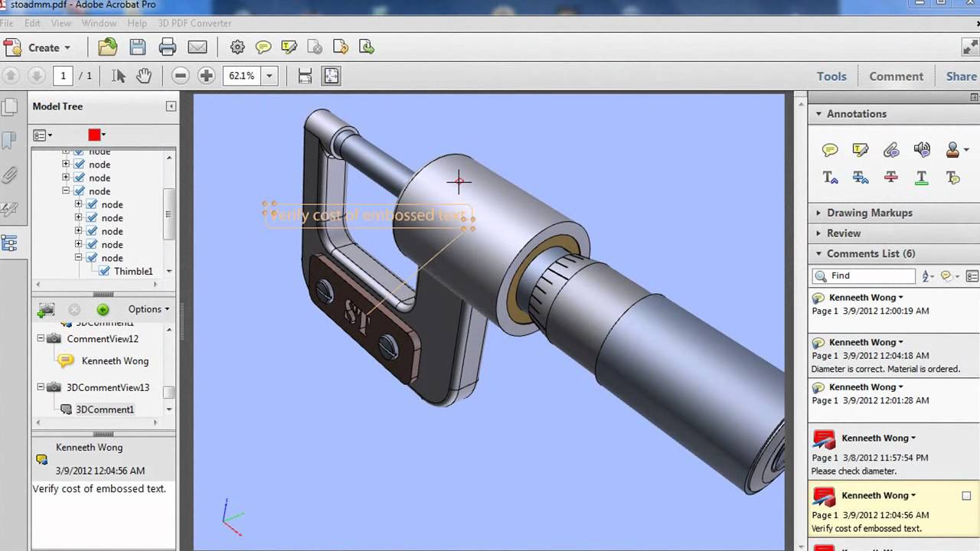Select the strikethrough text annotation tool
Screen dimensions: 980x551
coord(891,178)
